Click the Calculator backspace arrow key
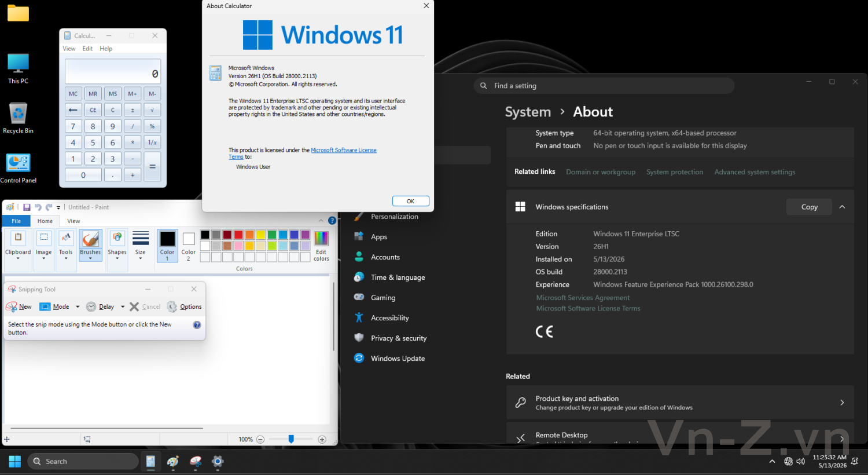Viewport: 868px width, 475px height. [73, 110]
